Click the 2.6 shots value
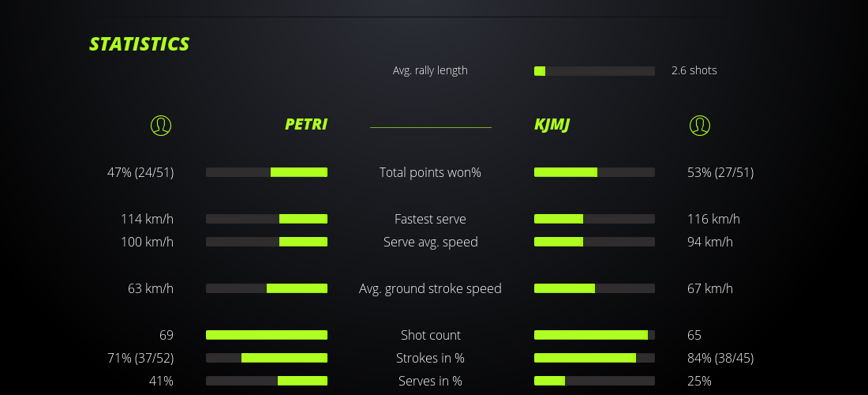The width and height of the screenshot is (868, 395). [694, 70]
